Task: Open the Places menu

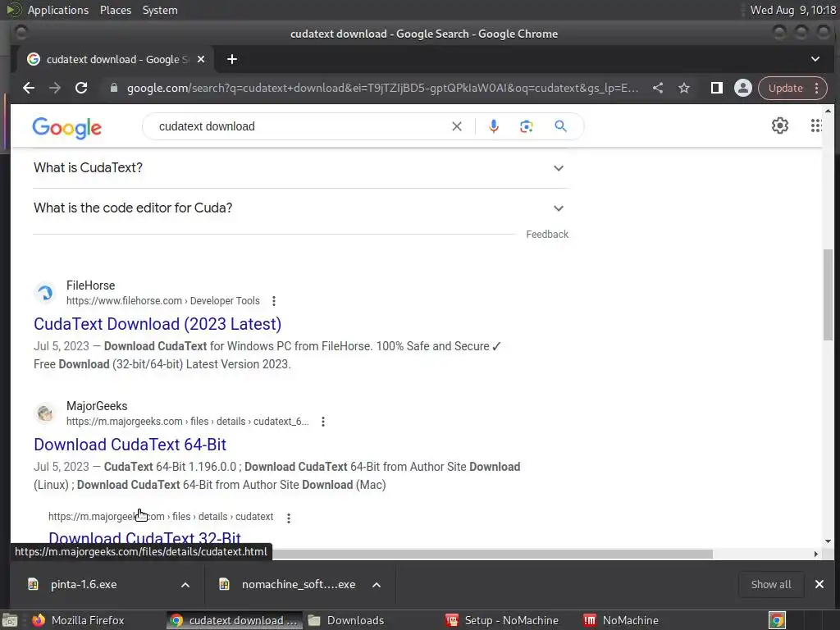Action: click(x=116, y=10)
